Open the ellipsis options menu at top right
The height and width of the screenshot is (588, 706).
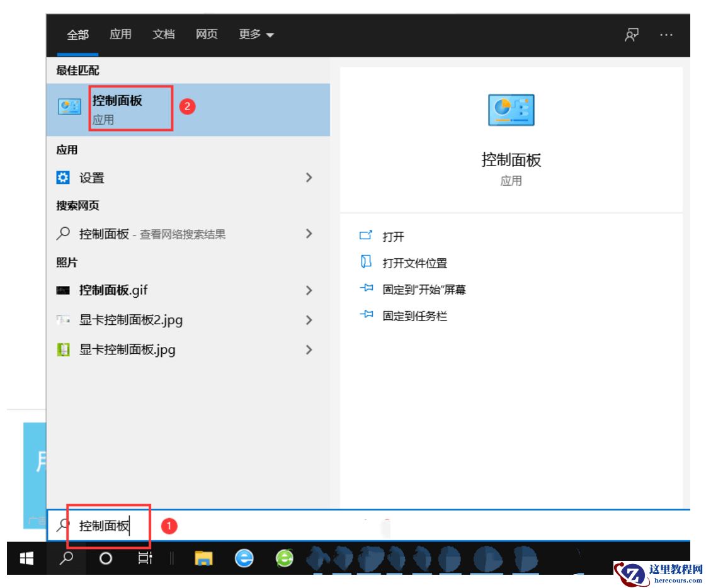666,35
